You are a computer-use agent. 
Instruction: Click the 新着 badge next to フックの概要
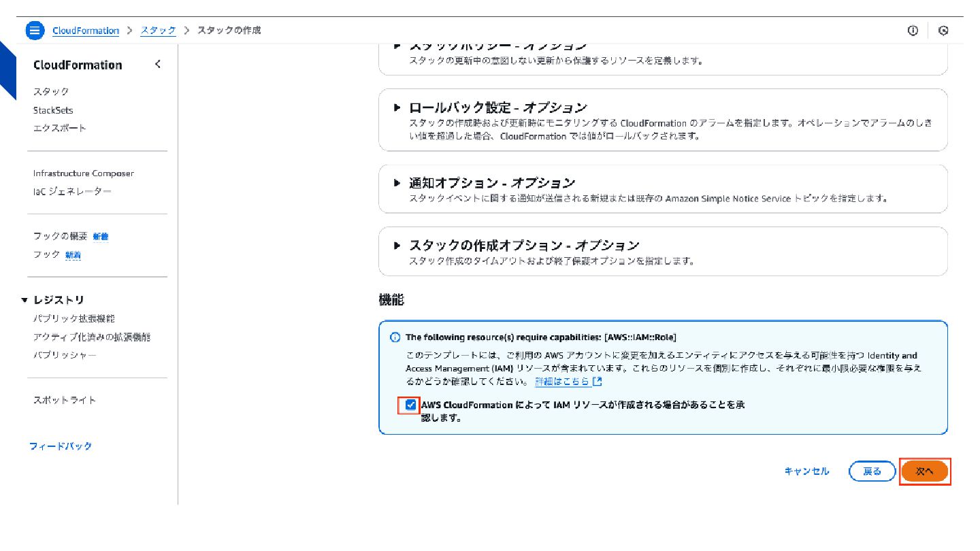pos(101,237)
